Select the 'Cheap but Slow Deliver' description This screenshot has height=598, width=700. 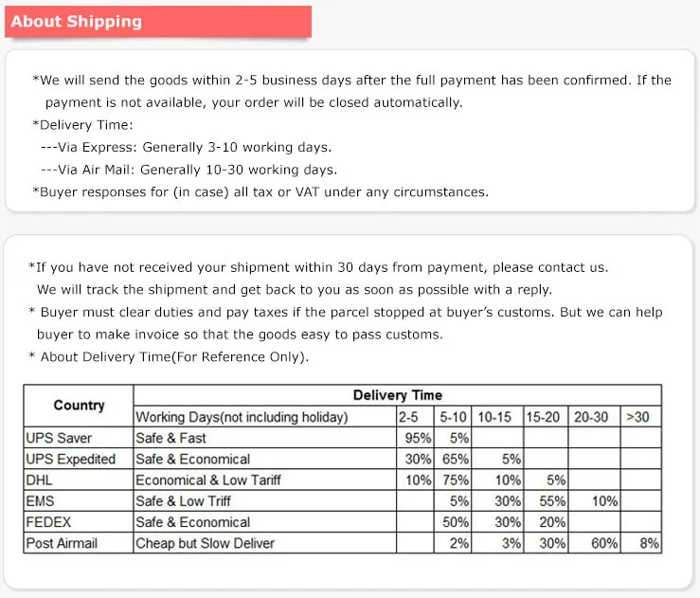[205, 543]
